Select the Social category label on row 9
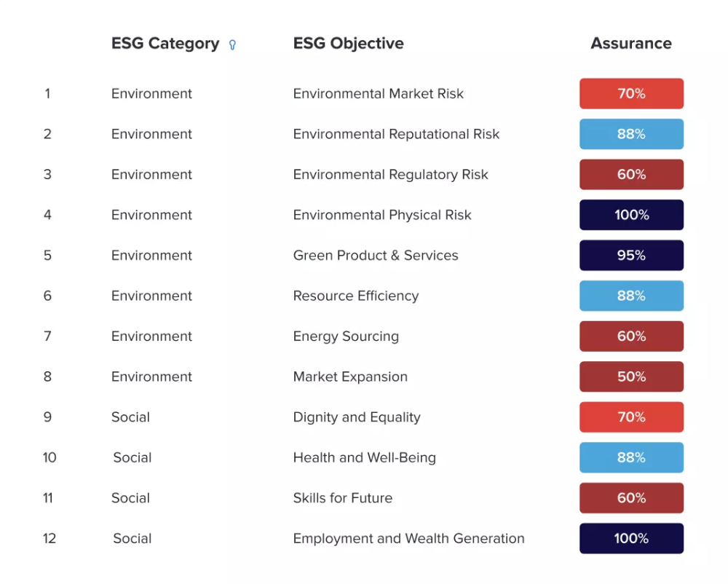Screen dimensions: 728x584 click(130, 417)
